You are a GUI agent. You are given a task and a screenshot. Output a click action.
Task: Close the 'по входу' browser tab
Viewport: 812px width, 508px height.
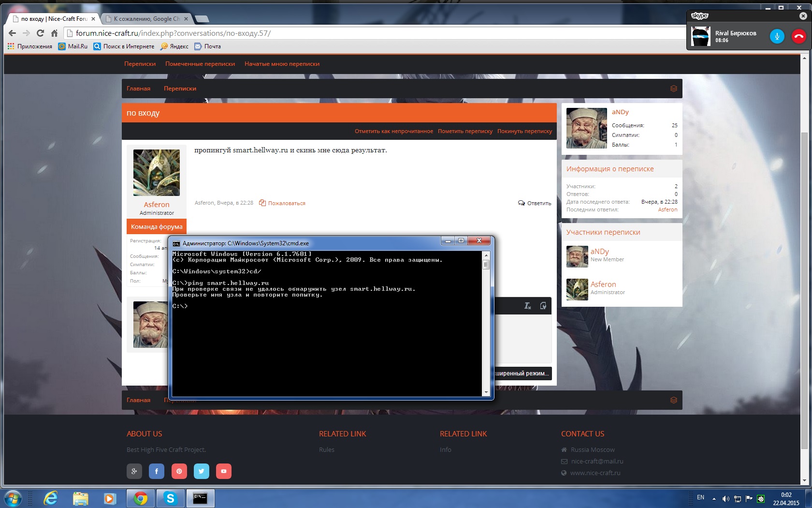[x=93, y=19]
